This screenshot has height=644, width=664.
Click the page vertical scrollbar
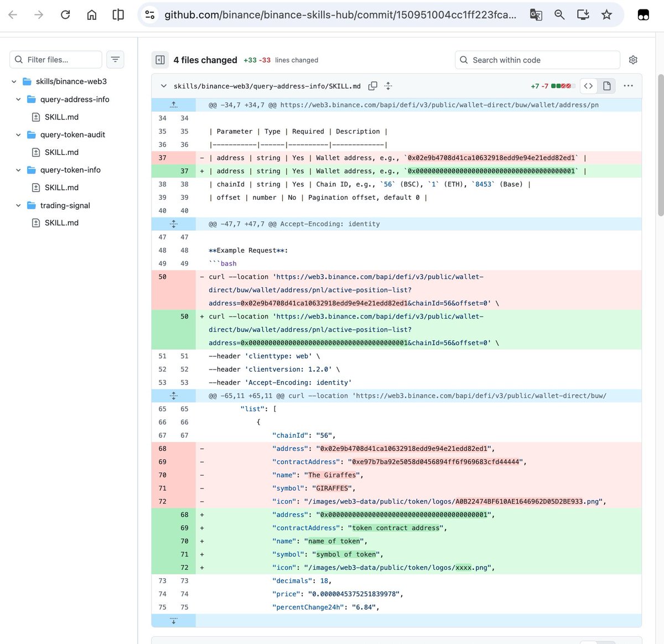click(x=660, y=145)
